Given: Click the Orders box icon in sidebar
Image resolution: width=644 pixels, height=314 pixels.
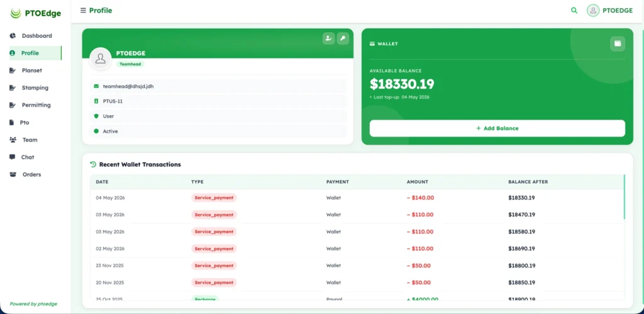Looking at the screenshot, I should [13, 174].
